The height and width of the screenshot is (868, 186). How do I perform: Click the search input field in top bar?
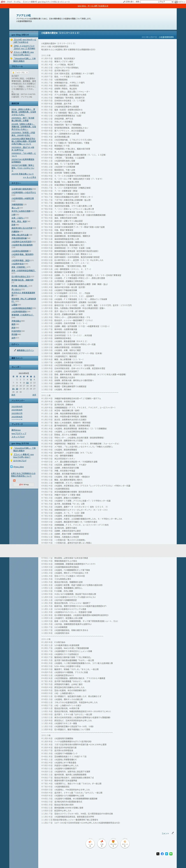click(x=149, y=2)
